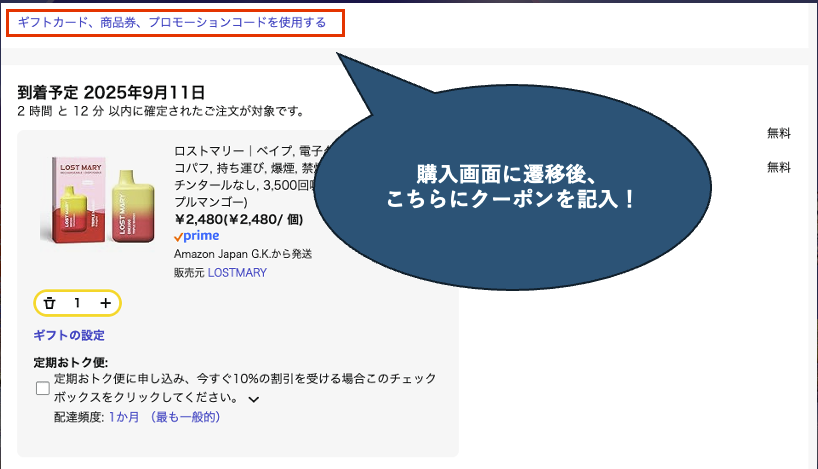Click the 到着予定 2025年9月11日 heading

[111, 92]
